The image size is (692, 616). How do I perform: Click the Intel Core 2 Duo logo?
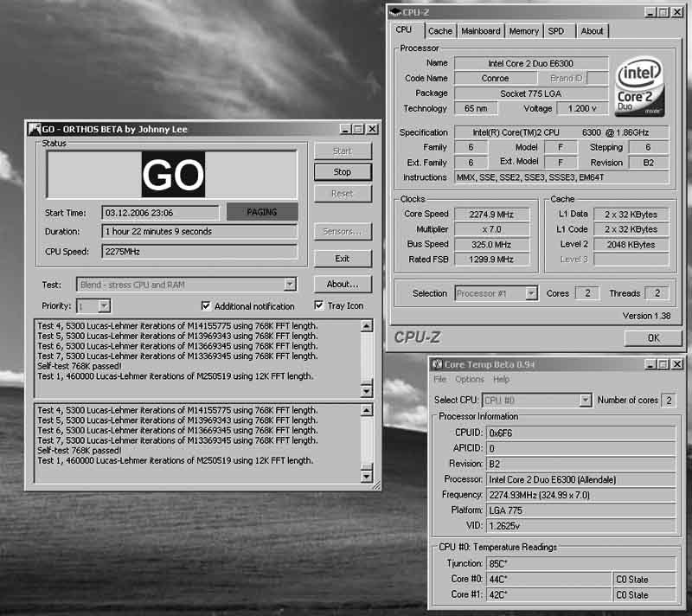tap(640, 87)
